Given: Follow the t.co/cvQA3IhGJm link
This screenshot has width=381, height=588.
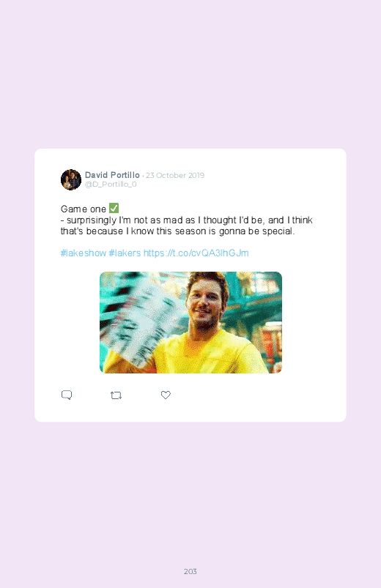Looking at the screenshot, I should pos(196,253).
